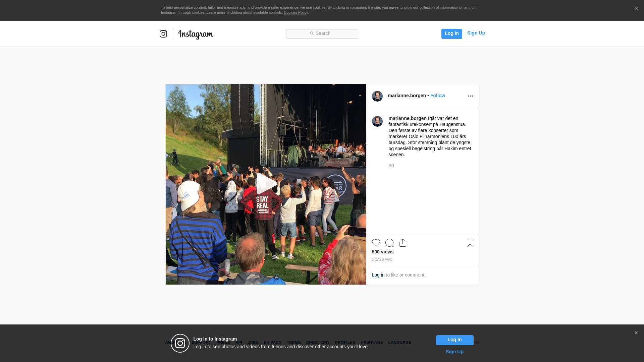
Task: Open the LANGUAGE footer selector
Action: tap(399, 343)
